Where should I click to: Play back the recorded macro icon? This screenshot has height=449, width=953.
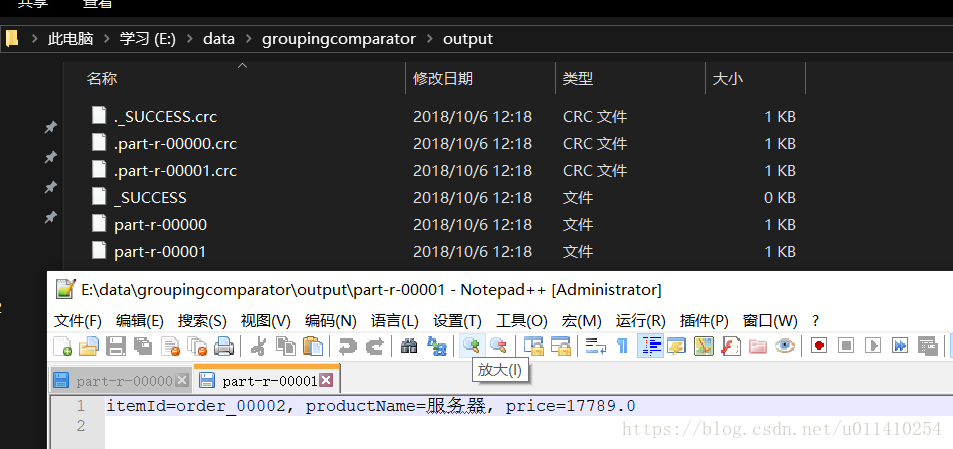coord(873,346)
